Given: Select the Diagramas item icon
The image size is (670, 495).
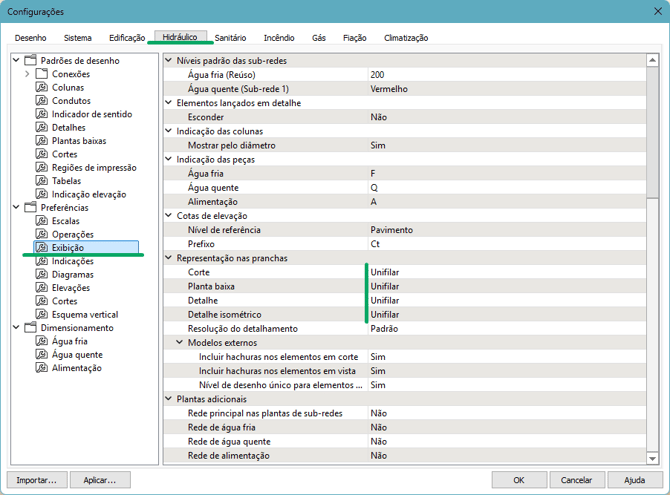Looking at the screenshot, I should pos(42,274).
